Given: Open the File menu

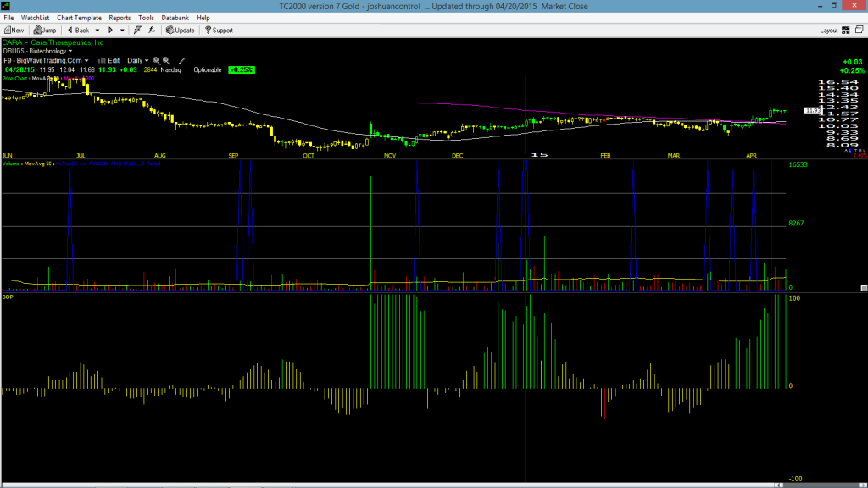Looking at the screenshot, I should pyautogui.click(x=8, y=18).
